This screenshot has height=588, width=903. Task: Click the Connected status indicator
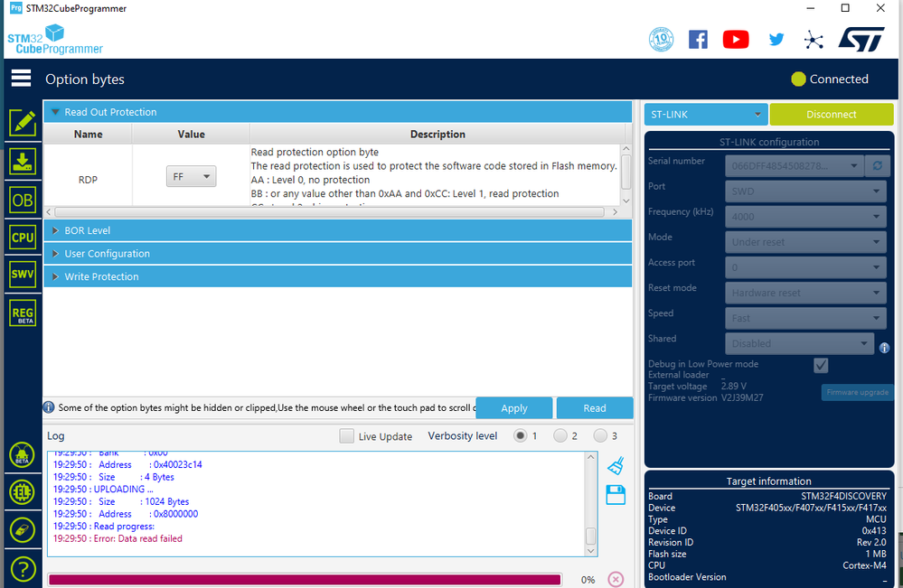(x=830, y=79)
